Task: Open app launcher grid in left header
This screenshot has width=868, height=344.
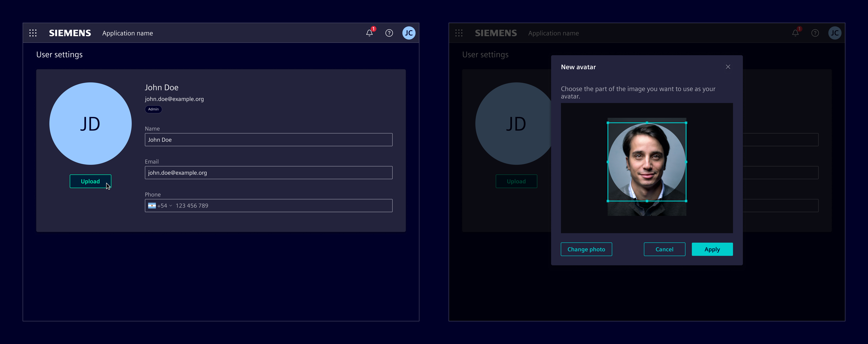Action: [33, 33]
